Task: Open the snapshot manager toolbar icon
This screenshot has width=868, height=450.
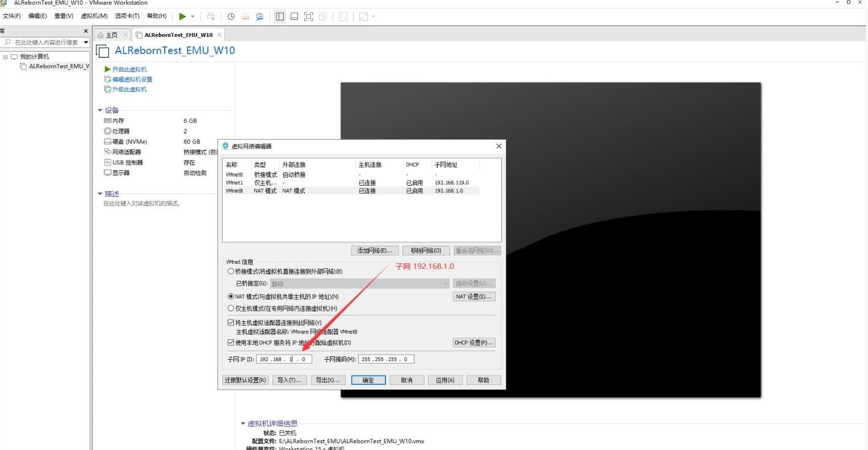Action: (x=259, y=16)
